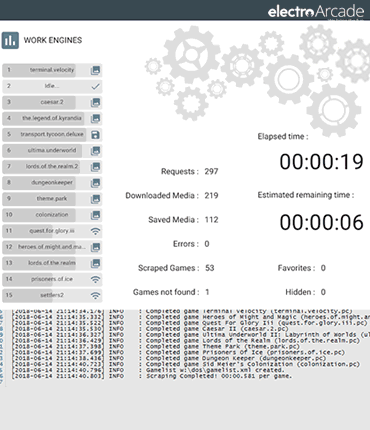Click the heroes.of.might.and.ma... label

[52, 247]
